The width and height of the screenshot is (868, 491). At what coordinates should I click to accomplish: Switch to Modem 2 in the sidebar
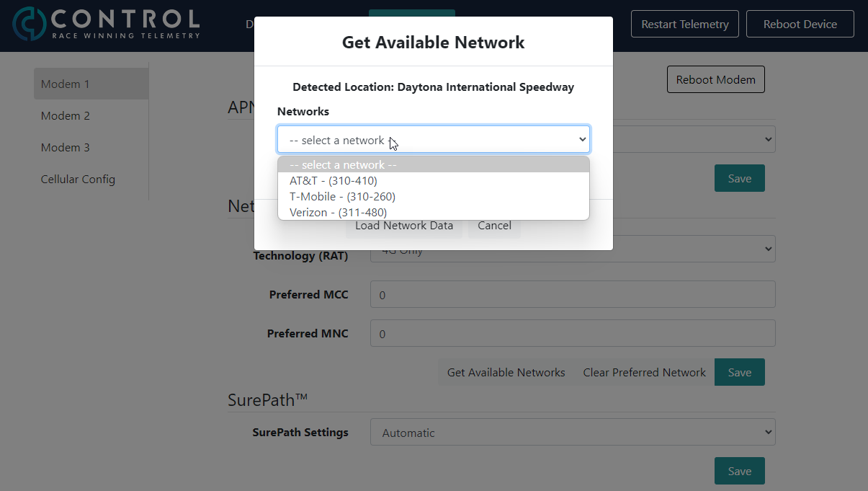(91, 115)
